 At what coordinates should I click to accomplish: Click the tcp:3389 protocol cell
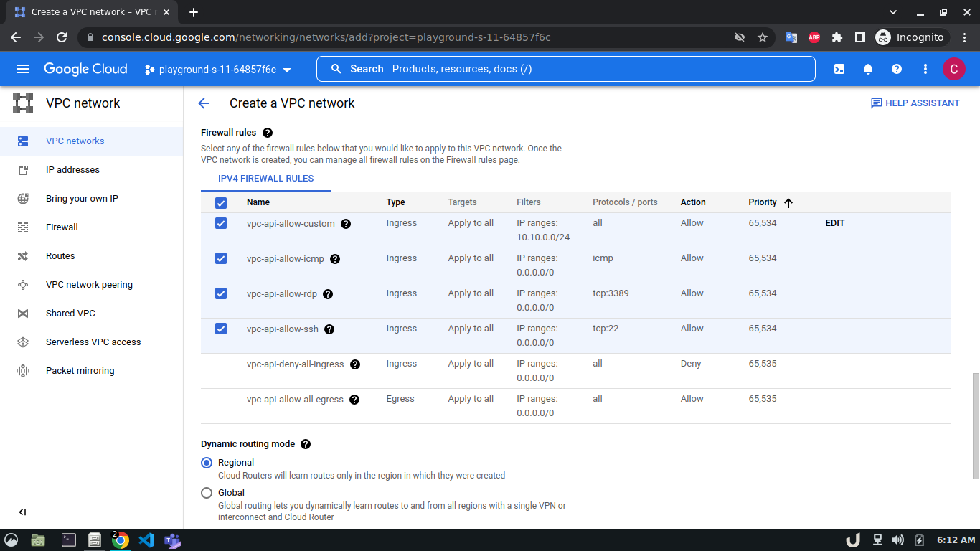(x=611, y=293)
